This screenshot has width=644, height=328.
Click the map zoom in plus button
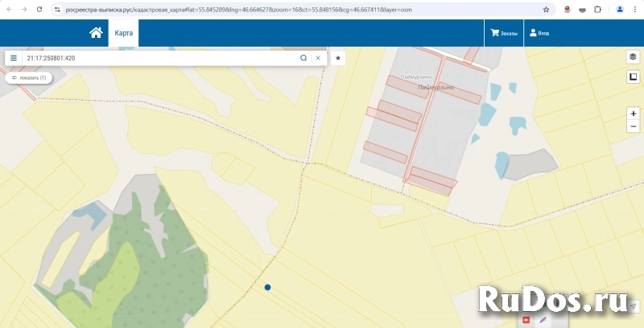click(634, 114)
